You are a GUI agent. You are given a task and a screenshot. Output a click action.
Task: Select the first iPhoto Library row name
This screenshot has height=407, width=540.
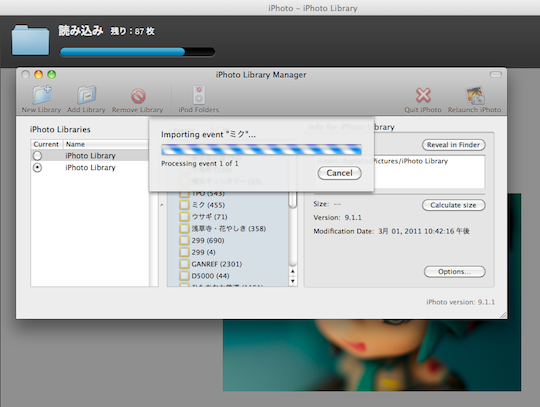pos(90,156)
